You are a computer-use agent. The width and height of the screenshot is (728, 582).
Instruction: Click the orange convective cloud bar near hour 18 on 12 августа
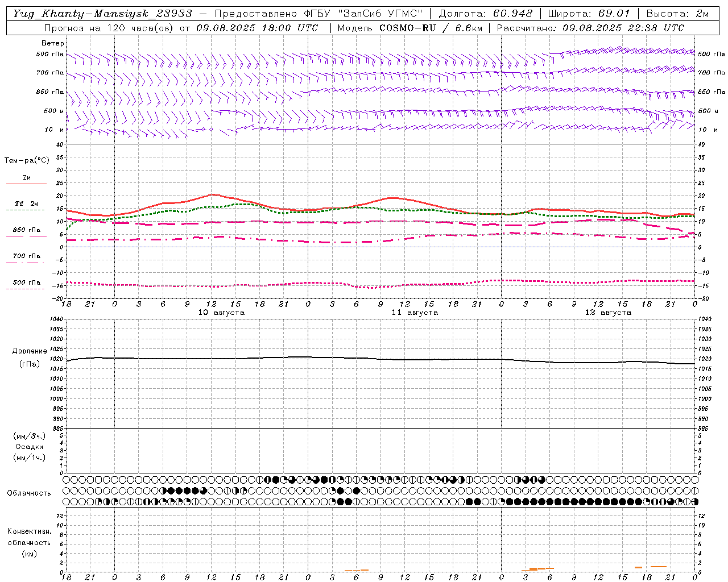point(638,567)
